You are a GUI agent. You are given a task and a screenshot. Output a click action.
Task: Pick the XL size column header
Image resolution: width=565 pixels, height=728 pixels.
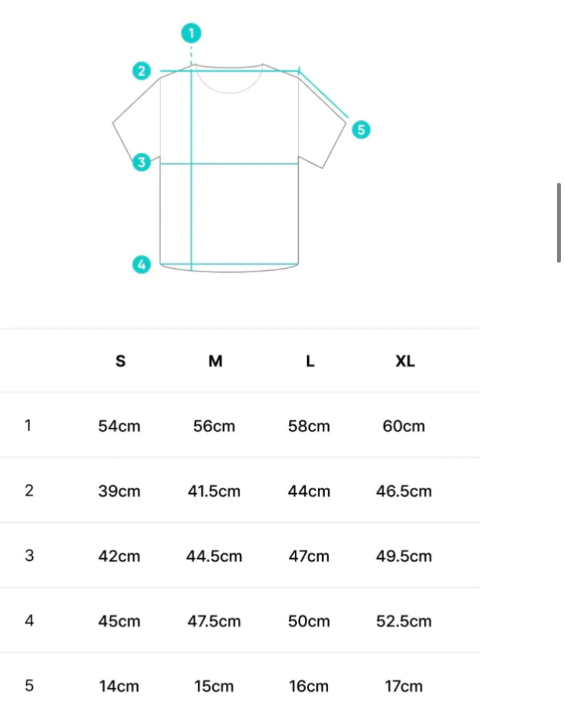[405, 361]
